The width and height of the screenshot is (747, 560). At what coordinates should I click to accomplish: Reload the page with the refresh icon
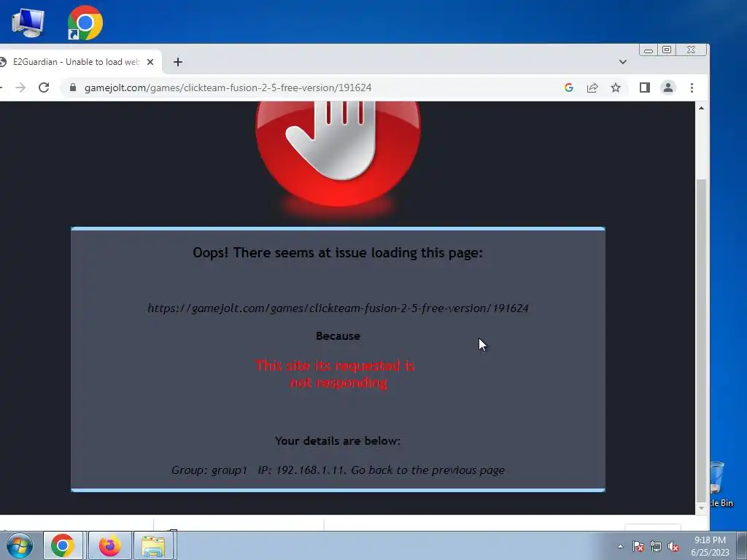(x=44, y=87)
